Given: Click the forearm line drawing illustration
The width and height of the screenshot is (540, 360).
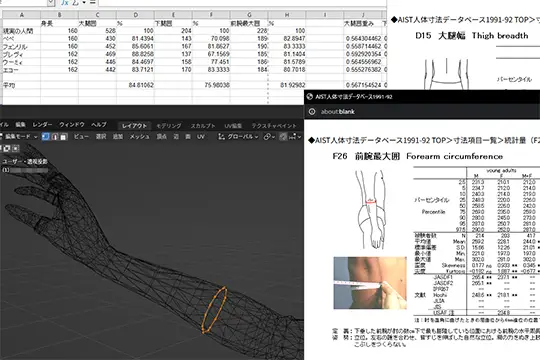Looking at the screenshot, I should 370,209.
